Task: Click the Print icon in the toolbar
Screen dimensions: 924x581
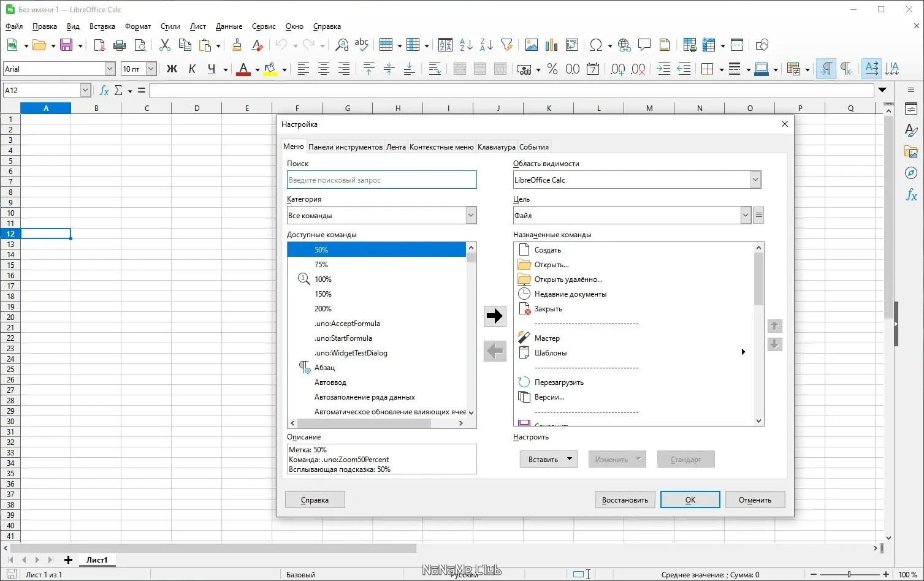Action: (120, 45)
